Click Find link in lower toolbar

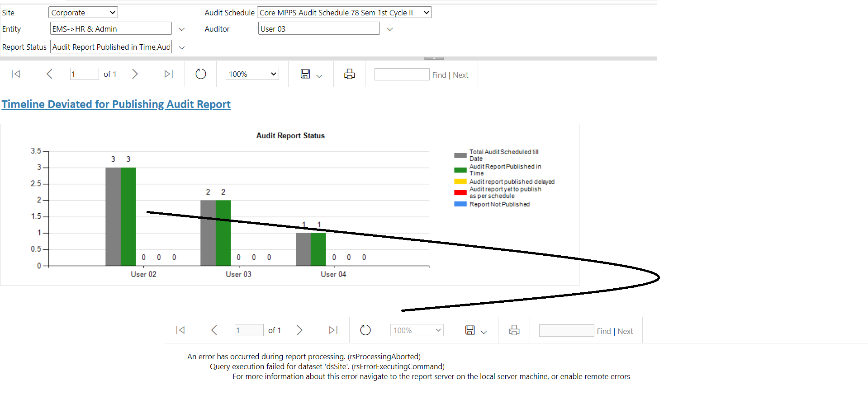[x=604, y=331]
